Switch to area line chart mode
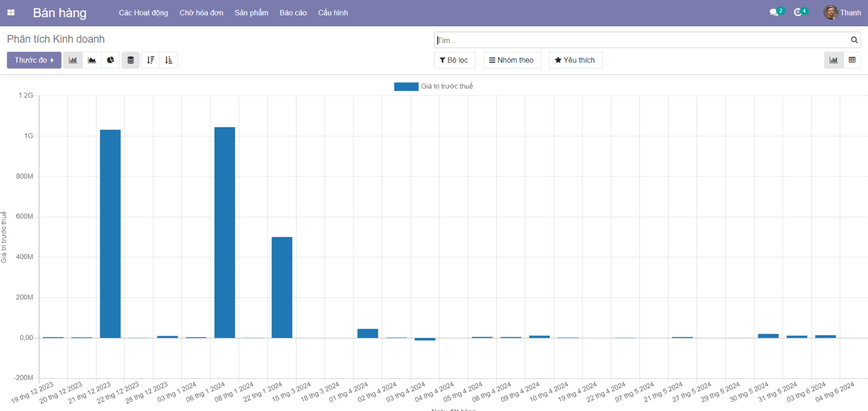 tap(92, 60)
